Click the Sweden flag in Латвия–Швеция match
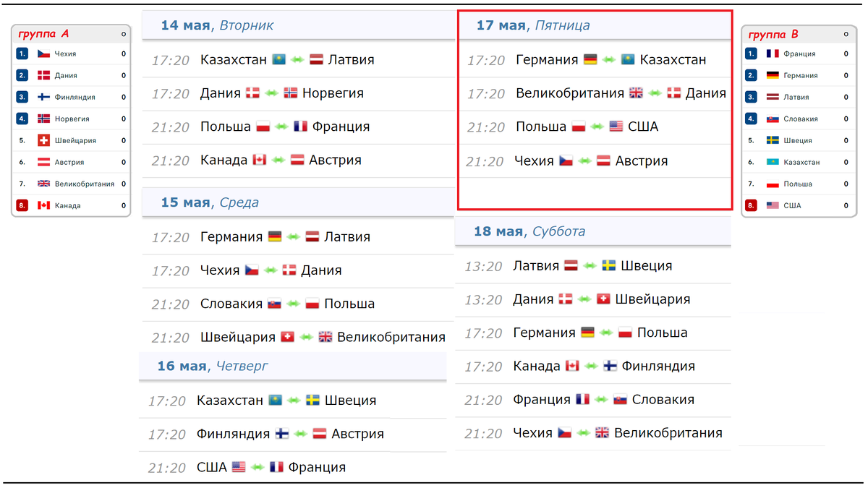This screenshot has width=868, height=488. [x=609, y=265]
